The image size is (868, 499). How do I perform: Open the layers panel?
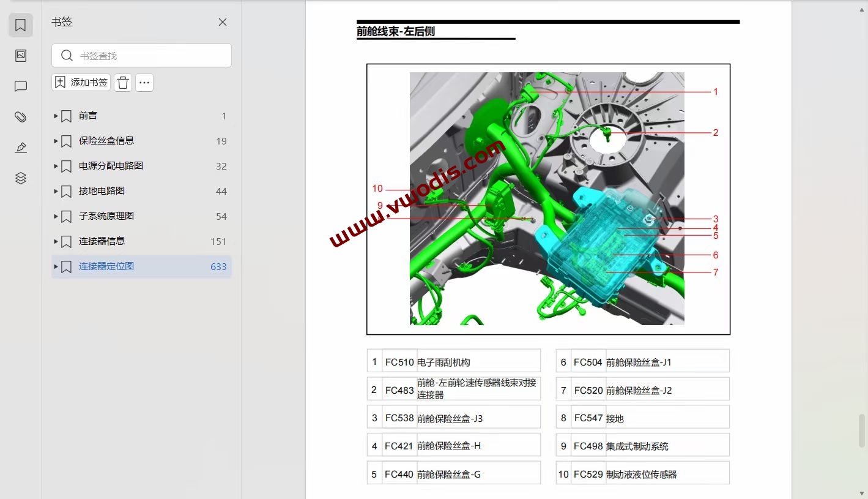[20, 178]
